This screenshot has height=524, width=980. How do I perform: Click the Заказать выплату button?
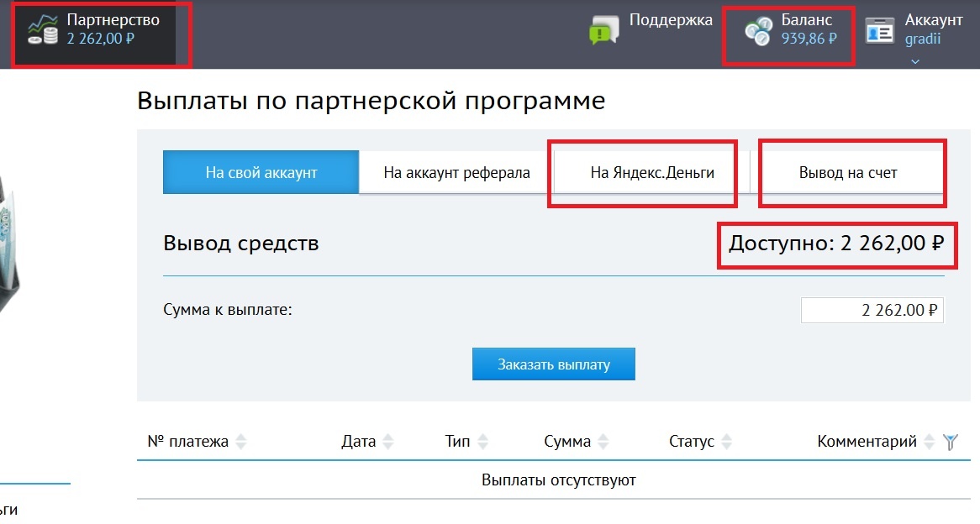[x=554, y=364]
